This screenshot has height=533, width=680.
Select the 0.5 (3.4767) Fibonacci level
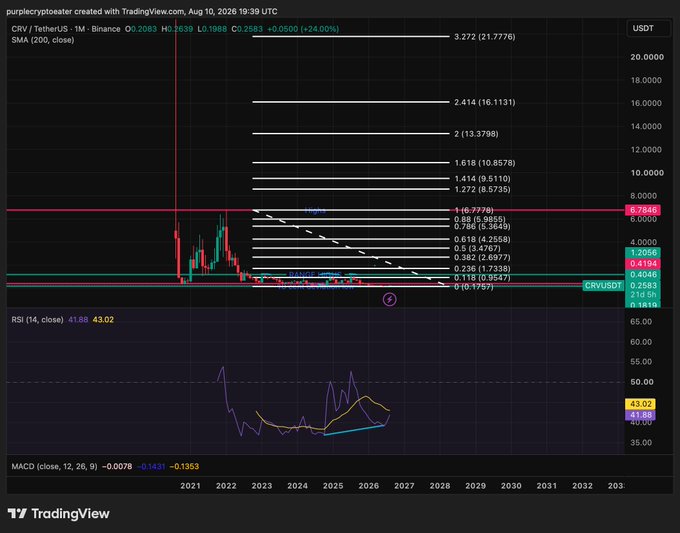pos(477,249)
